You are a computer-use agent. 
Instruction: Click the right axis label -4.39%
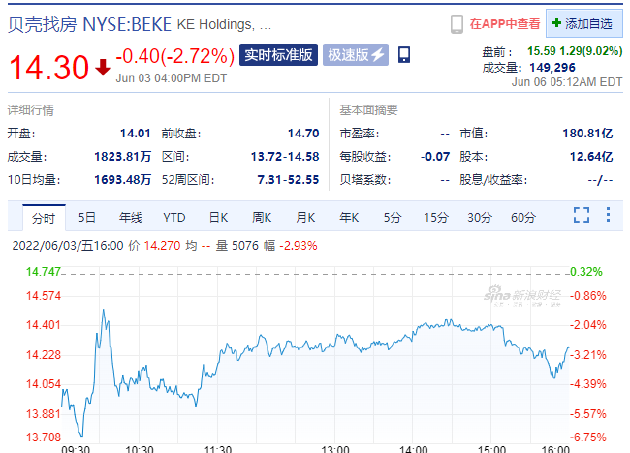coord(588,384)
